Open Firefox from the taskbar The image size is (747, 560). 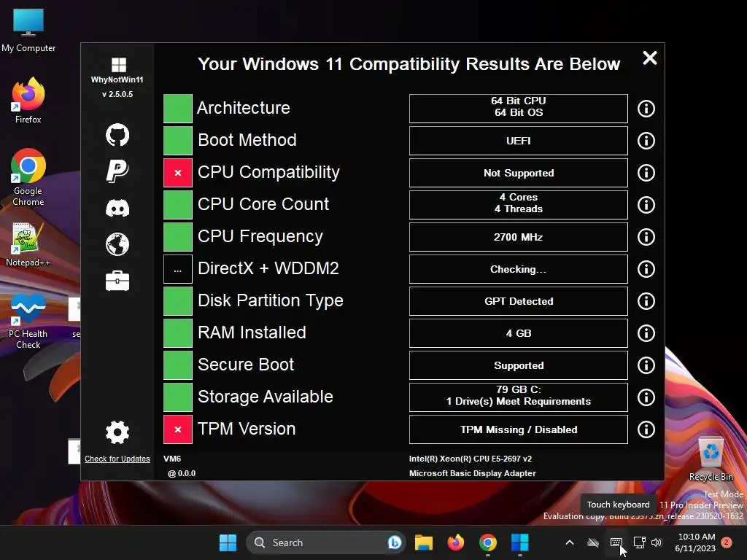coord(455,542)
